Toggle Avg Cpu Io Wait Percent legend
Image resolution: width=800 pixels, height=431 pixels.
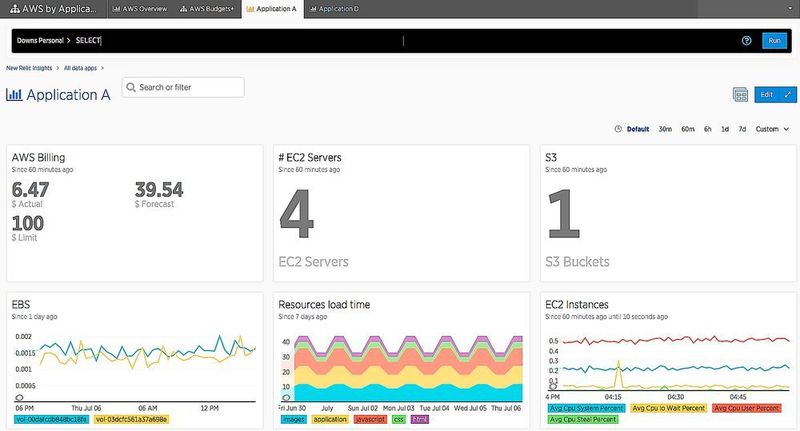pos(668,408)
